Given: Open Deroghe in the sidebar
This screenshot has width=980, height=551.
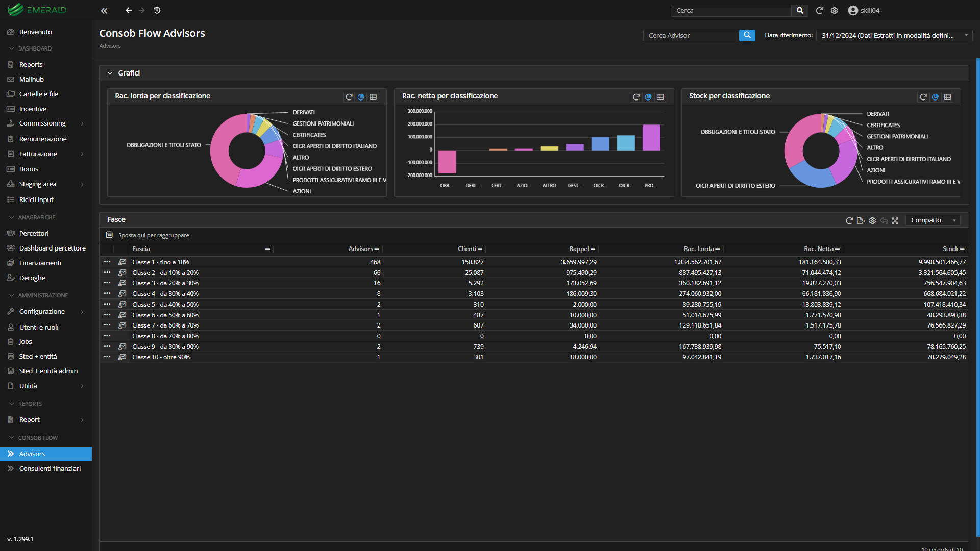Looking at the screenshot, I should pos(32,278).
